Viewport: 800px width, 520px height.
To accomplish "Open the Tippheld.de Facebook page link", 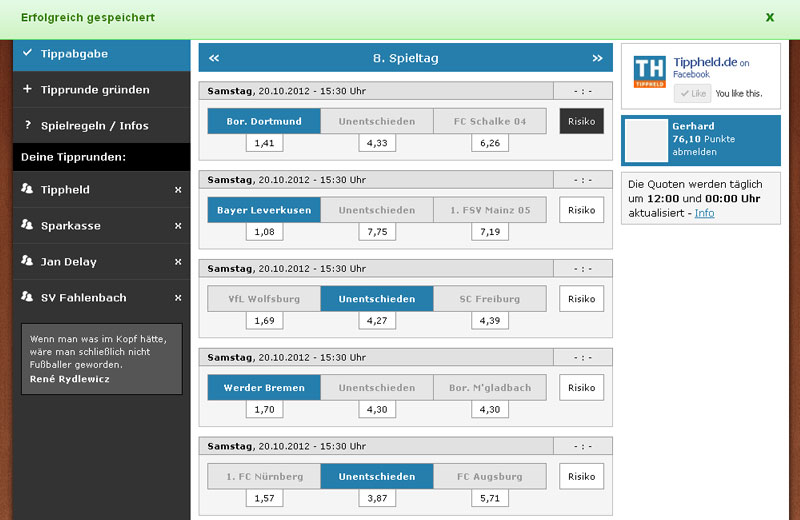I will coord(705,62).
